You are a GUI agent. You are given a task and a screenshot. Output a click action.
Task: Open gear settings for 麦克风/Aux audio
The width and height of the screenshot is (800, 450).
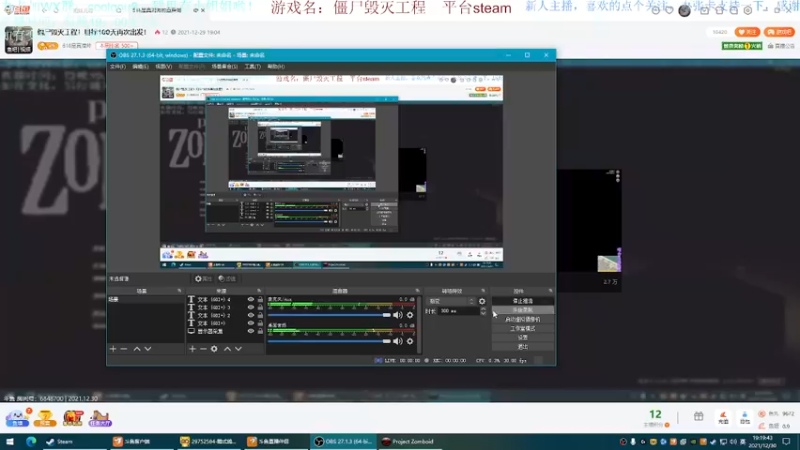tap(410, 315)
